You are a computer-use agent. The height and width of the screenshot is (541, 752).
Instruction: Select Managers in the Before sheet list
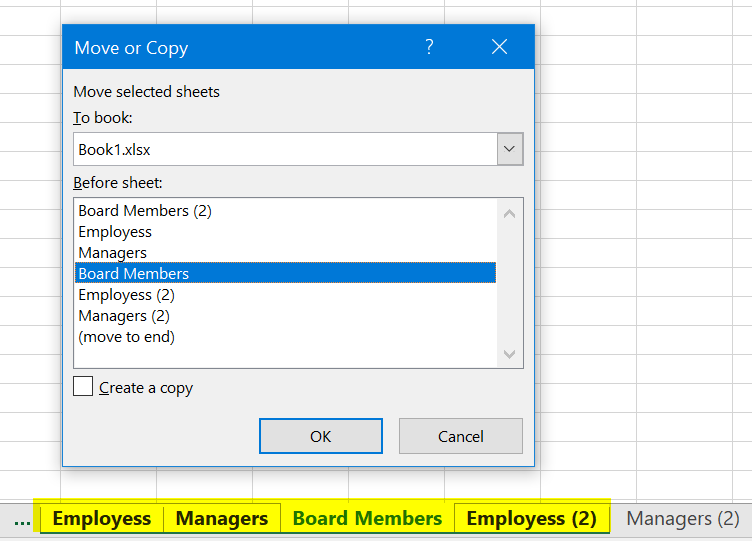112,253
